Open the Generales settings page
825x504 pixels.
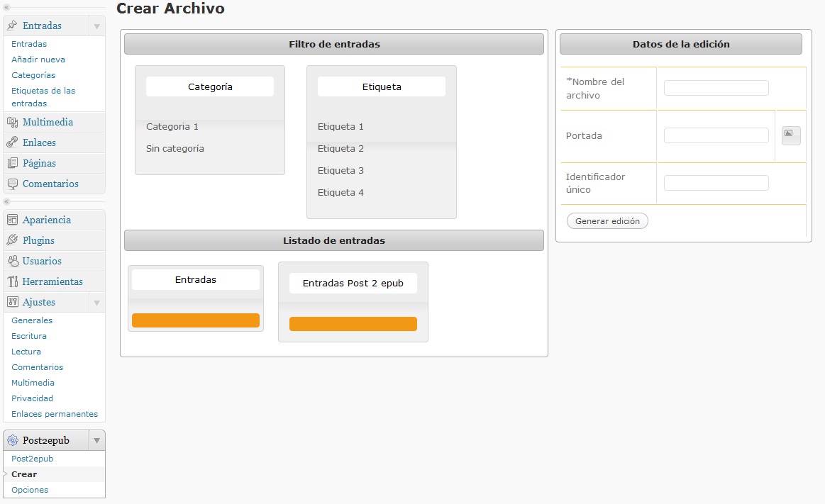point(32,320)
